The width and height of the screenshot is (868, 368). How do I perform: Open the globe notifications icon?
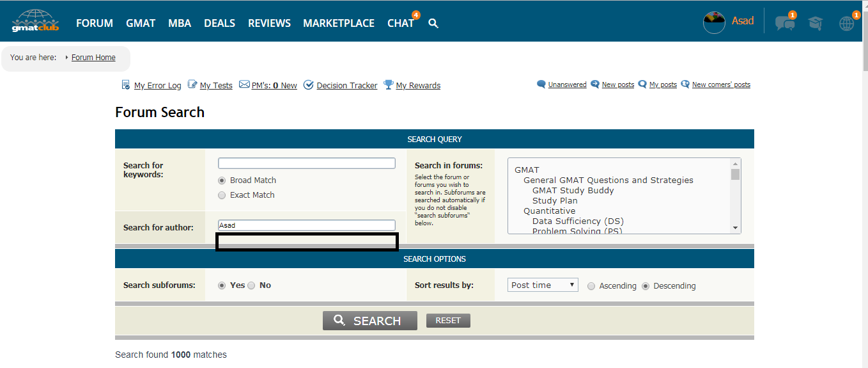point(847,24)
